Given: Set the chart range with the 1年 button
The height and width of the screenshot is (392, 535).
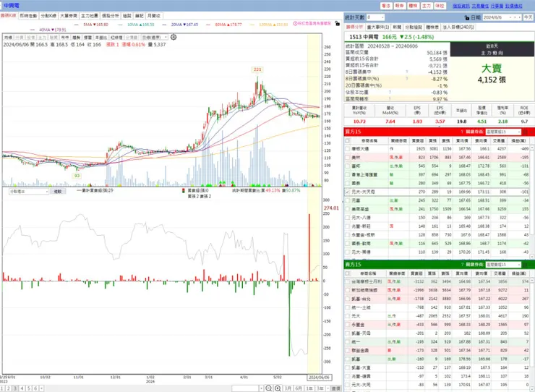Looking at the screenshot, I should (x=309, y=388).
